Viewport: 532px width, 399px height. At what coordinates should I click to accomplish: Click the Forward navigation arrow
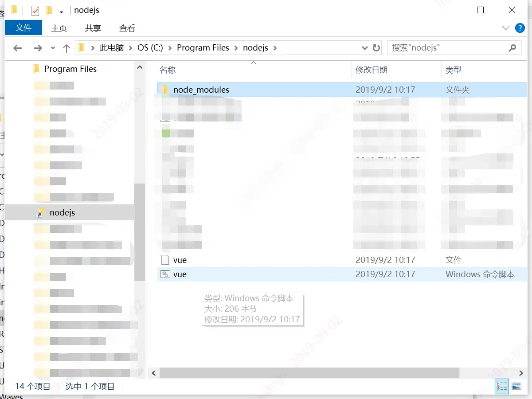[38, 47]
